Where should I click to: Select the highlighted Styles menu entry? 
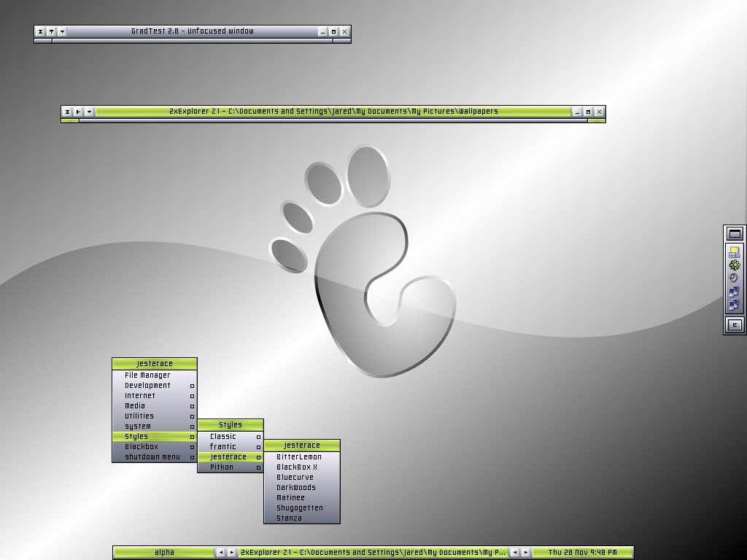coord(155,437)
